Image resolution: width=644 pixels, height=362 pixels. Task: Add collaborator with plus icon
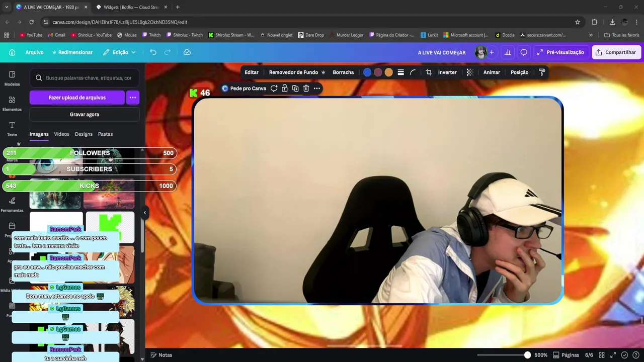(492, 52)
